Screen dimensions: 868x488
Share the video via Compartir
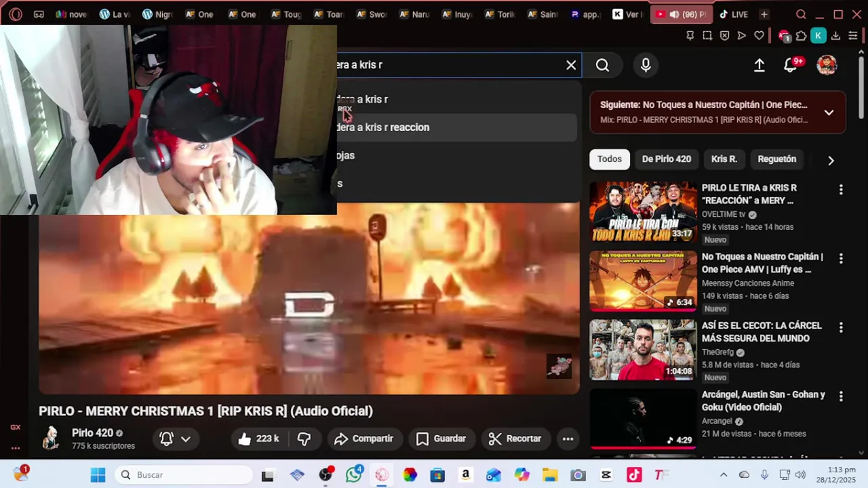point(364,439)
